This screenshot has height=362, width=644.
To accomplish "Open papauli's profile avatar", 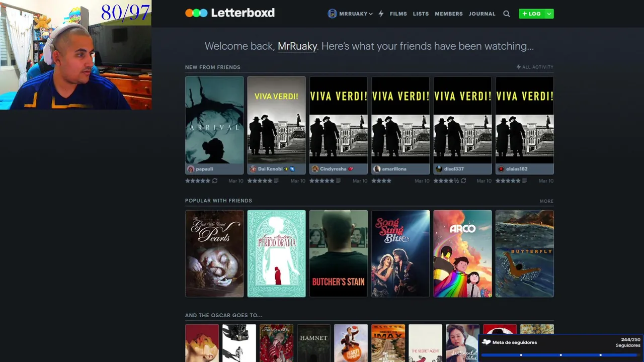I will tap(191, 169).
